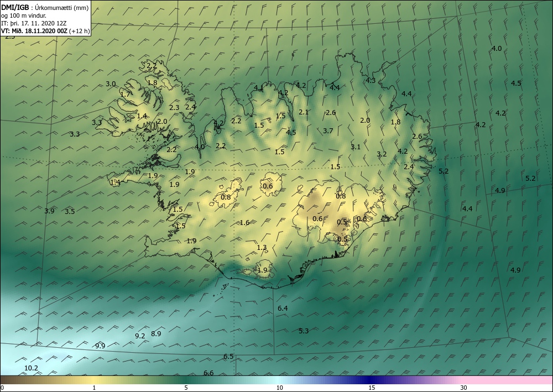This screenshot has height=392, width=553.
Task: Click the 1.6 value in south Iceland
Action: tap(245, 222)
